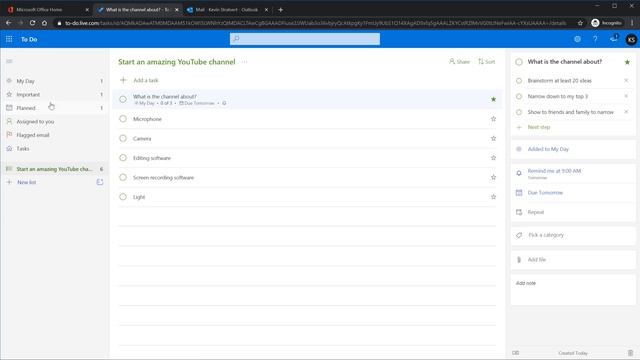Remove Narrow down to my top 3 step
The image size is (640, 360).
(x=626, y=96)
